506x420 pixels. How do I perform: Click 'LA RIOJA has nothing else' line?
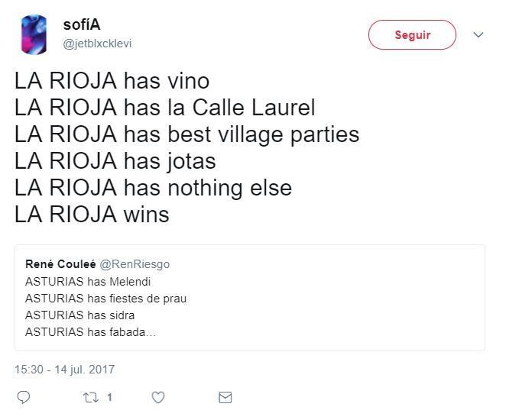pos(153,188)
